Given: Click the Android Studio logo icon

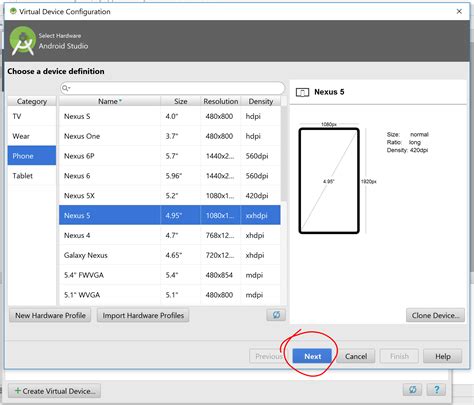Looking at the screenshot, I should tap(22, 41).
